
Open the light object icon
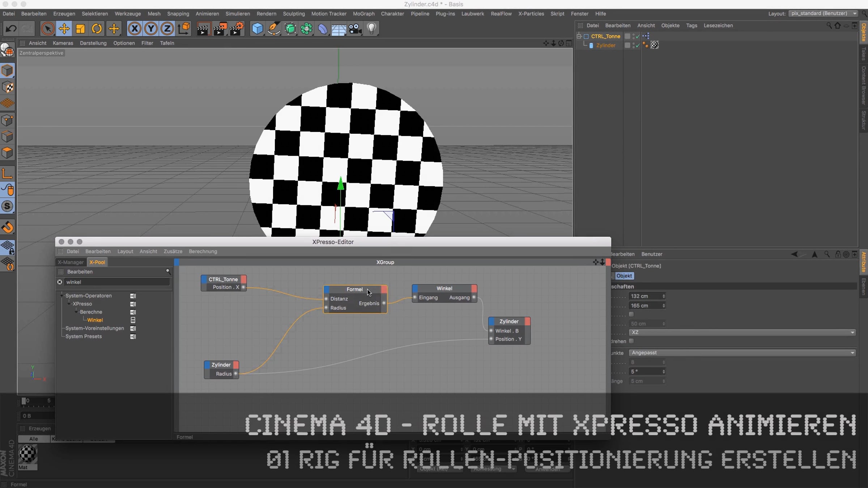[372, 29]
